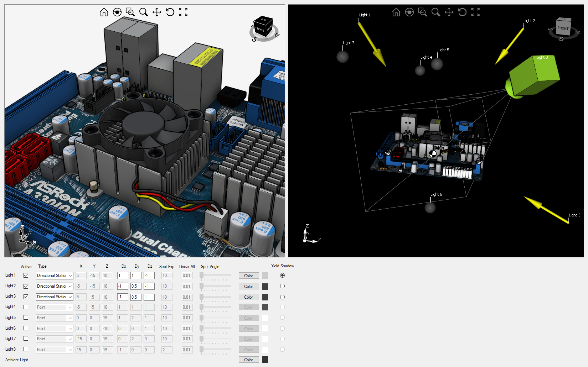Click Light3 Dz input field

[149, 297]
